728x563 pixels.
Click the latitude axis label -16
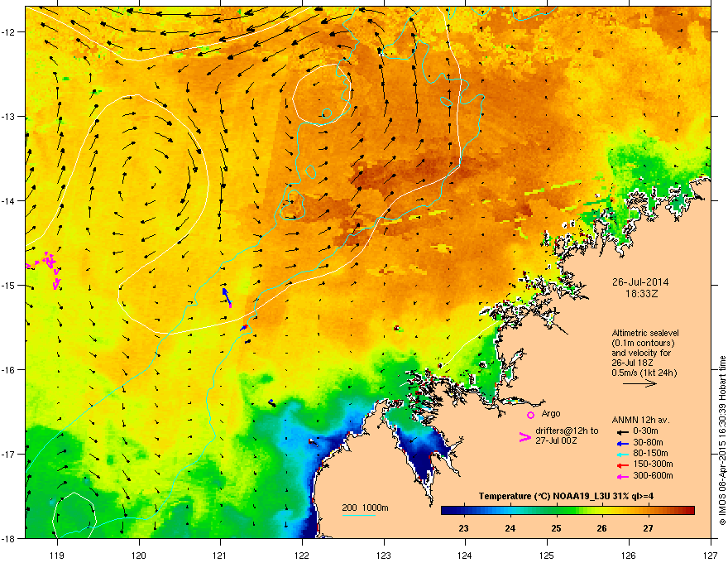8,370
